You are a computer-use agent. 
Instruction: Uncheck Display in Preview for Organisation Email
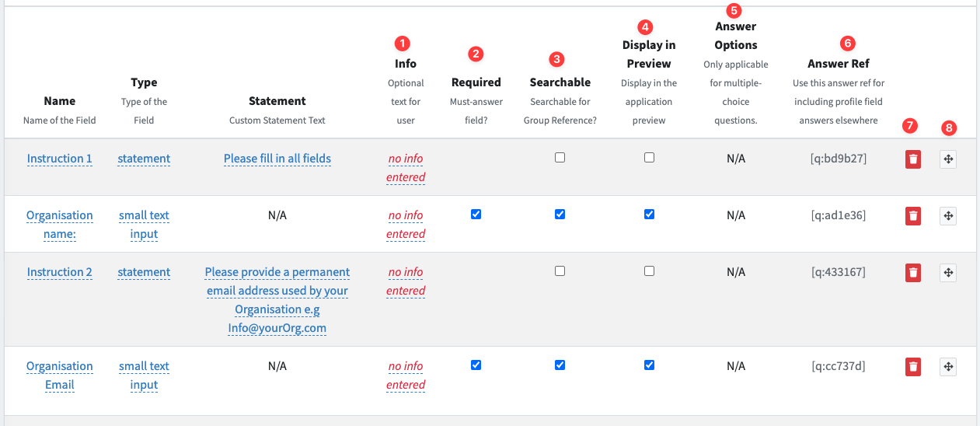coord(650,365)
